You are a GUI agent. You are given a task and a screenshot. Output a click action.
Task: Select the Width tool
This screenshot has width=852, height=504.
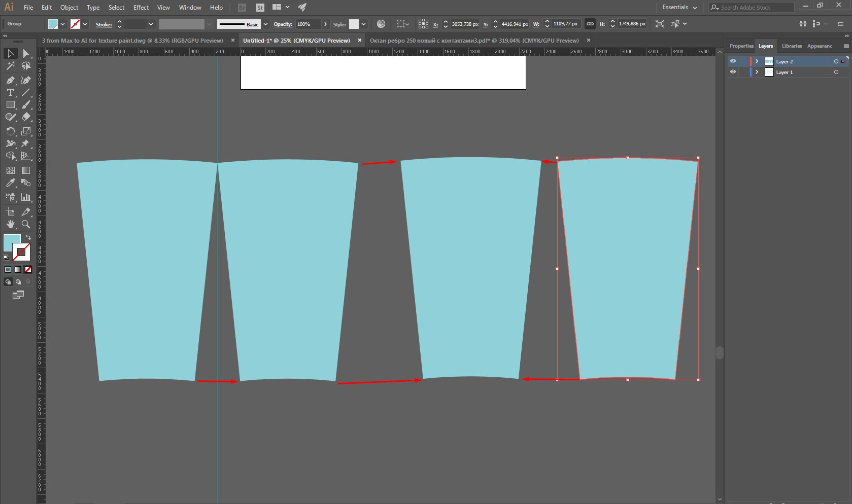tap(10, 143)
